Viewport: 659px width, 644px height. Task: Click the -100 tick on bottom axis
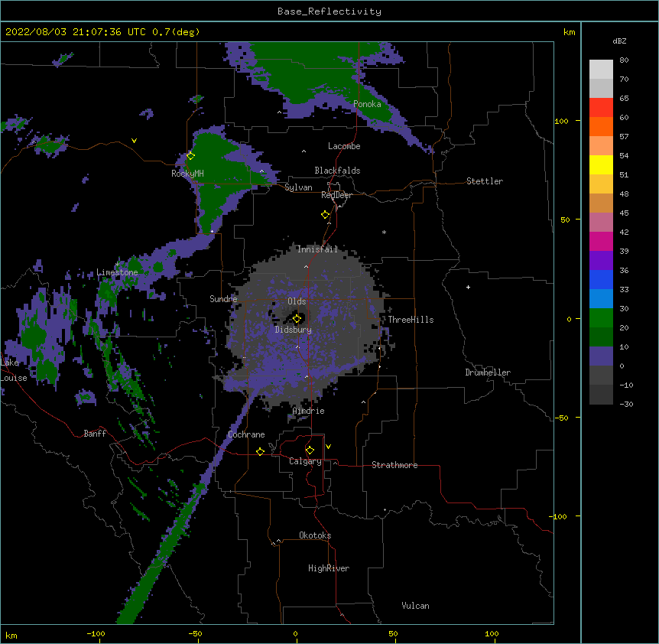96,633
